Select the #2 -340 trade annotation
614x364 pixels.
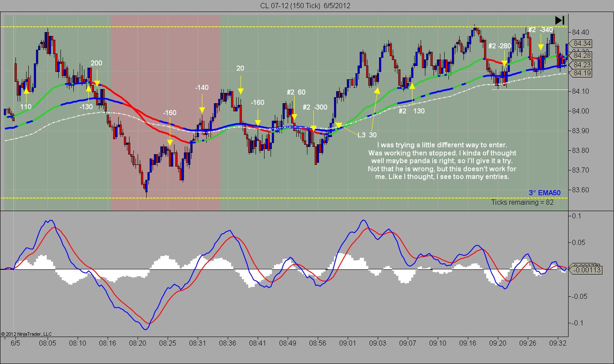(x=540, y=30)
